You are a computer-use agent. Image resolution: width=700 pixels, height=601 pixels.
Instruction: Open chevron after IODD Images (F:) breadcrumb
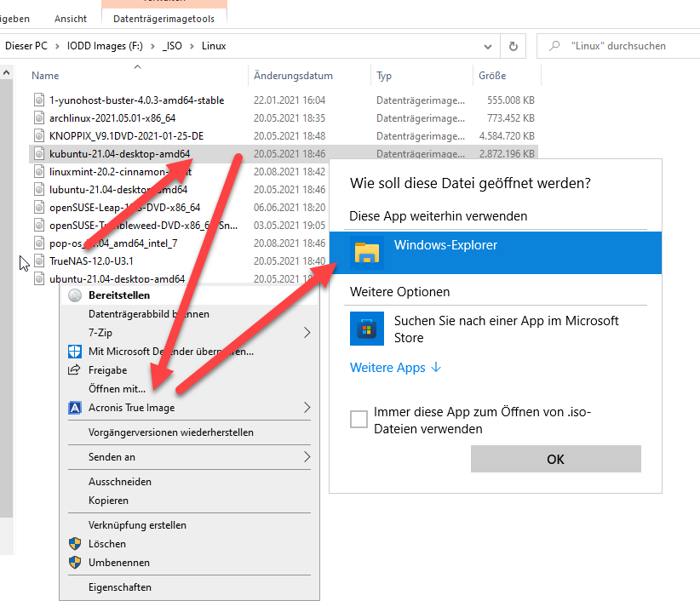point(152,46)
